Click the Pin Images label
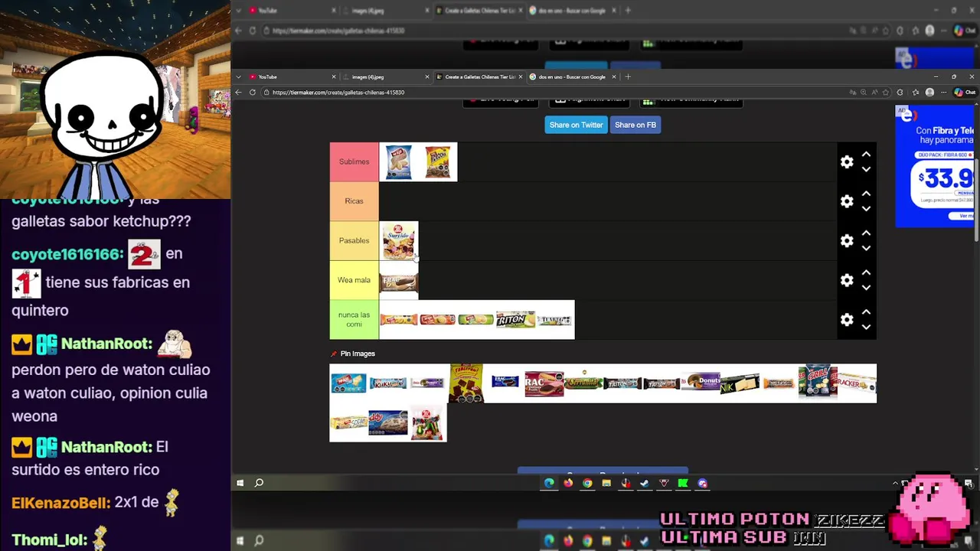This screenshot has width=980, height=551. pos(358,354)
